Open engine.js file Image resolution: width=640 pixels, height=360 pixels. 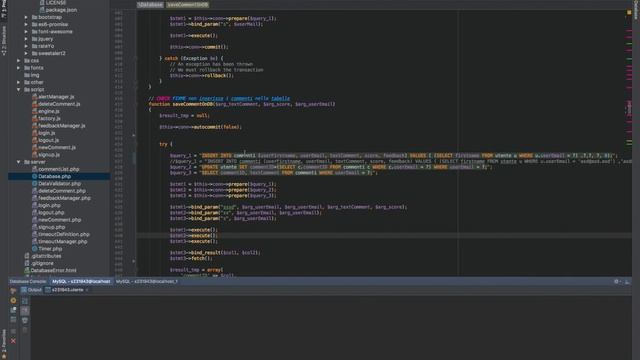point(46,111)
